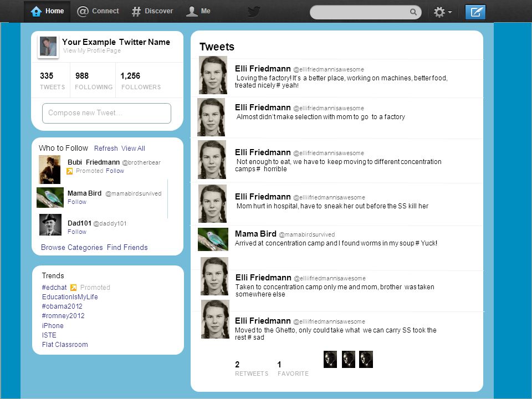Click the ISTE trend
Viewport: 532px width, 399px height.
pyautogui.click(x=49, y=335)
